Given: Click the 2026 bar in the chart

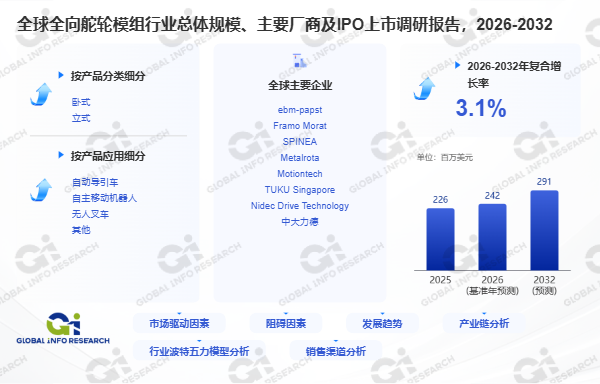Looking at the screenshot, I should (x=492, y=237).
